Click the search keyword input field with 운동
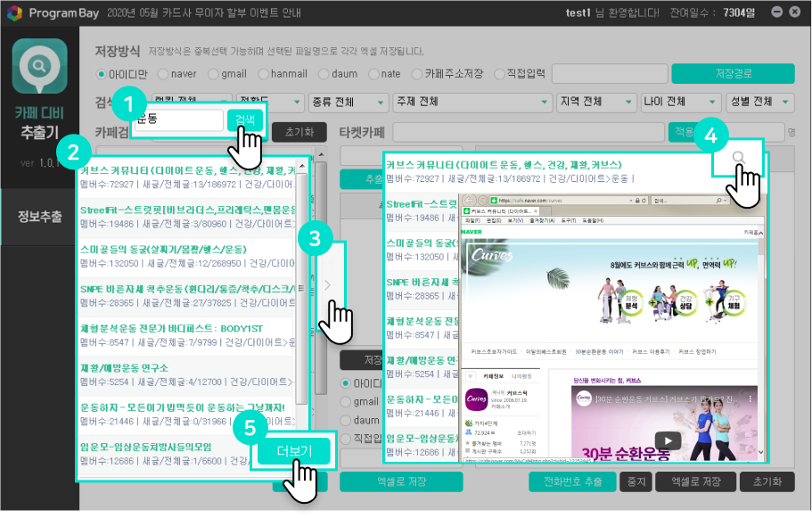Screen dimensions: 812x518 [178, 120]
